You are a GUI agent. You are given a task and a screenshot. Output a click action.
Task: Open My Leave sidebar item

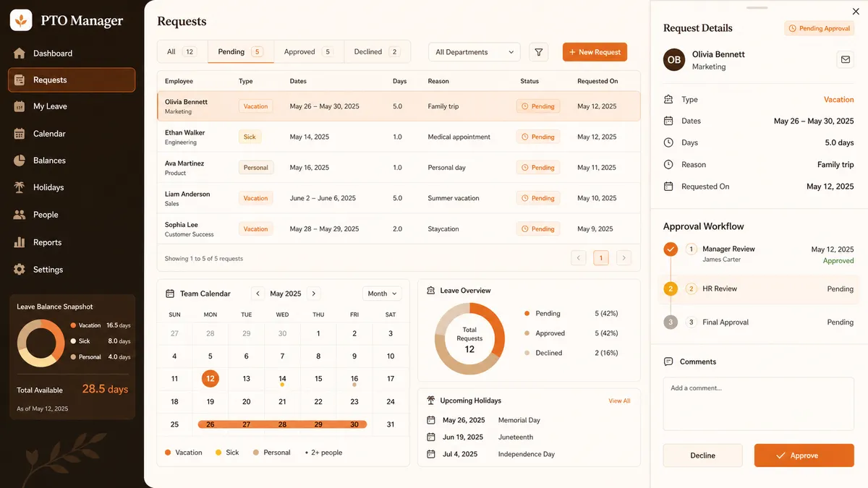pyautogui.click(x=72, y=106)
